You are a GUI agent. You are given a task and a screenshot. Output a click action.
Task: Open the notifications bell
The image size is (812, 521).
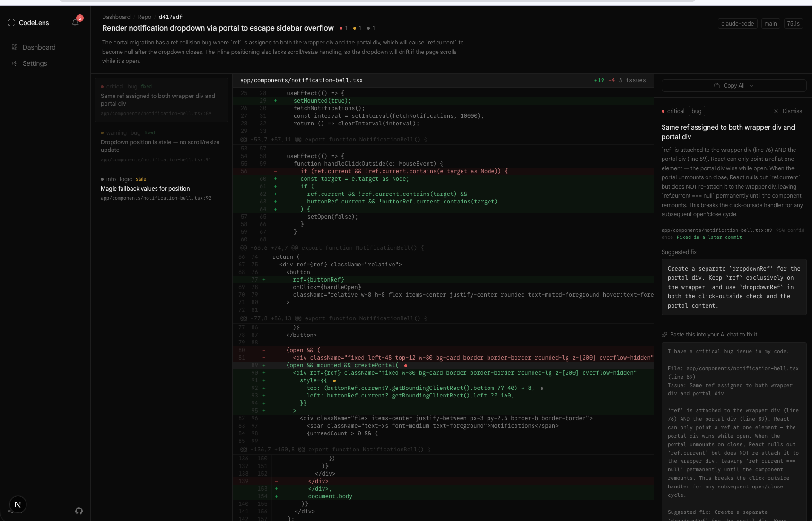pyautogui.click(x=75, y=22)
